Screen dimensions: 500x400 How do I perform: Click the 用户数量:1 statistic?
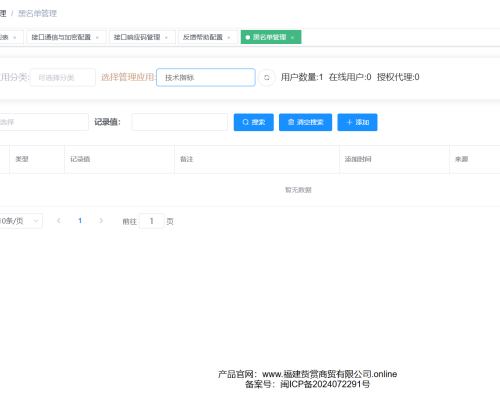[x=302, y=77]
